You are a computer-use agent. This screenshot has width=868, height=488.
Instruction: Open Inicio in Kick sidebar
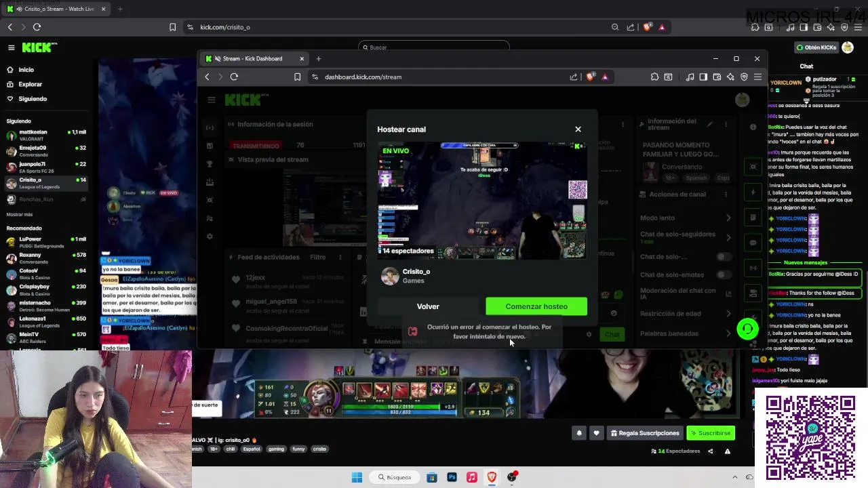(26, 70)
